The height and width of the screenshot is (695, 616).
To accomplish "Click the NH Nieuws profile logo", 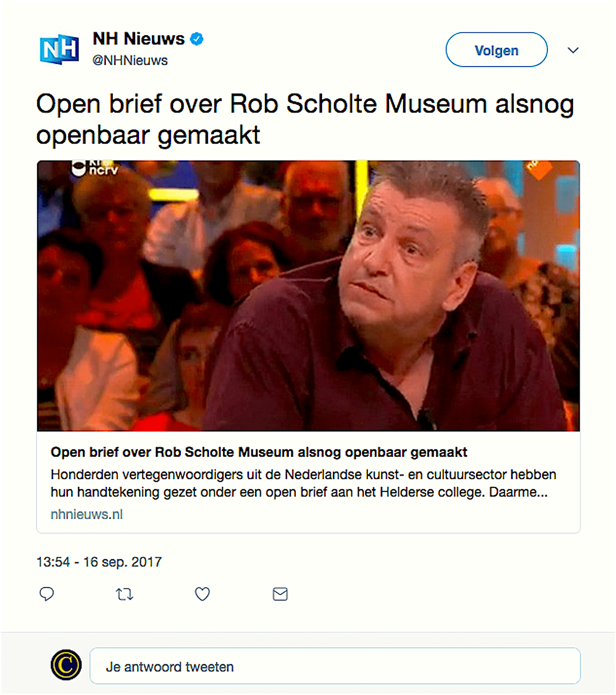I will tap(59, 49).
